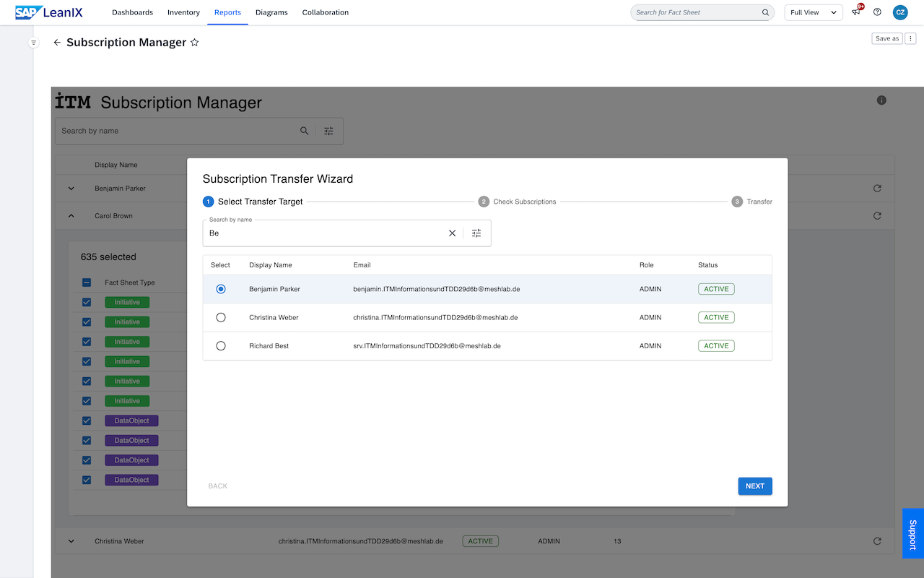Click the ACTIVE status badge for Christina Weber in wizard
924x578 pixels.
click(x=716, y=317)
